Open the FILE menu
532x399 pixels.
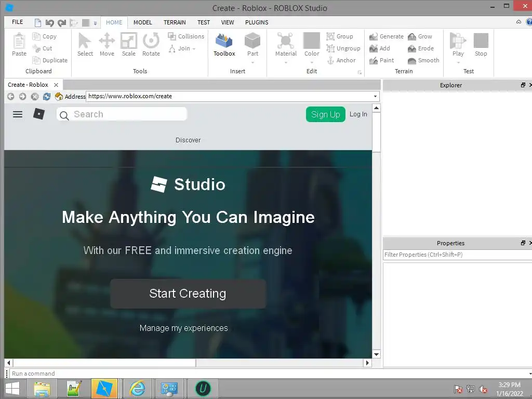(x=17, y=22)
